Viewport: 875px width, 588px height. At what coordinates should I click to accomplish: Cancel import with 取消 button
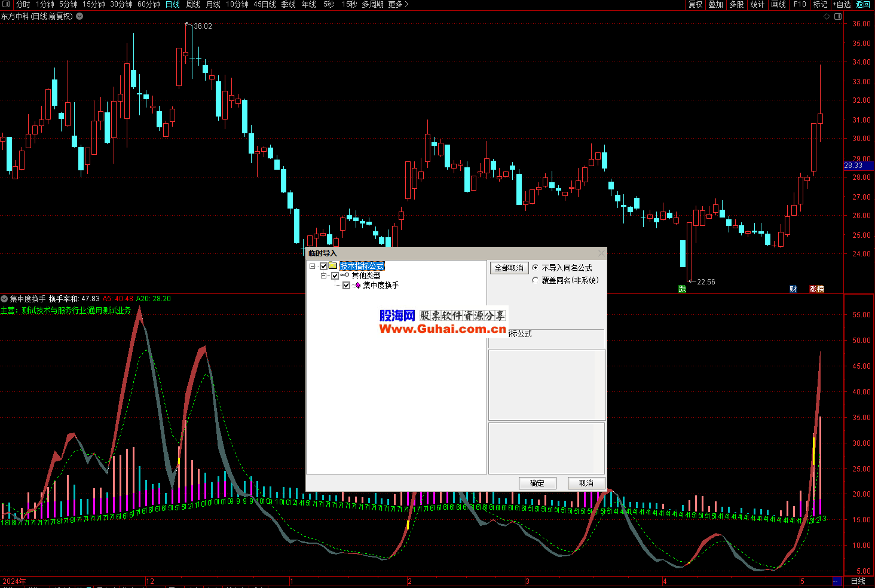point(586,483)
